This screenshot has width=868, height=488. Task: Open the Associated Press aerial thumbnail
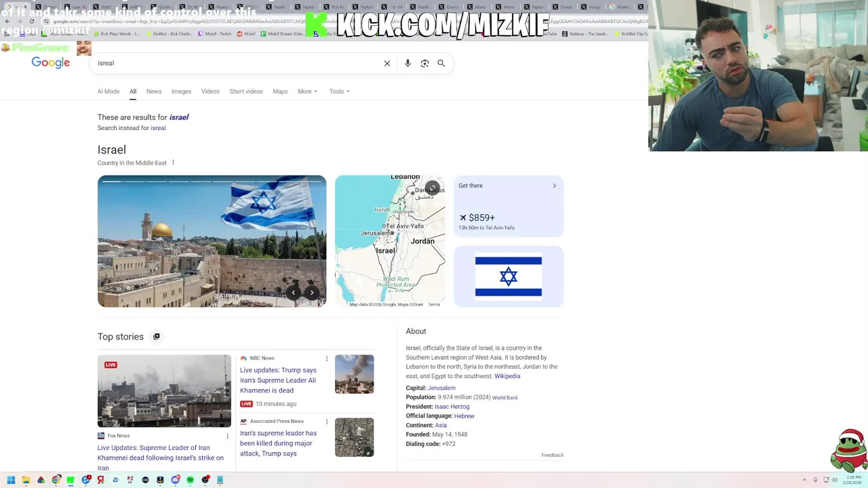click(354, 437)
